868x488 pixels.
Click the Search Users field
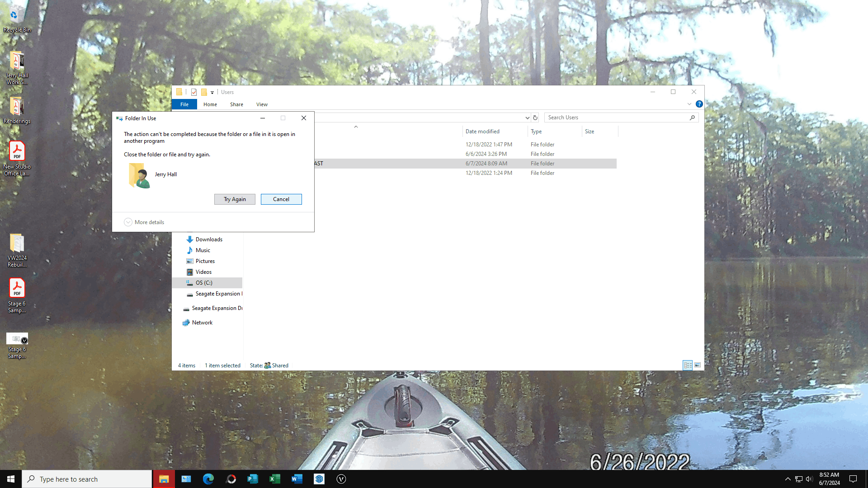[617, 117]
